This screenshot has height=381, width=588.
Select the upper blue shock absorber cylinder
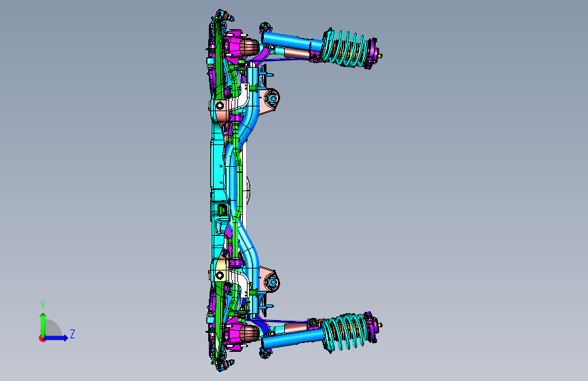(292, 41)
